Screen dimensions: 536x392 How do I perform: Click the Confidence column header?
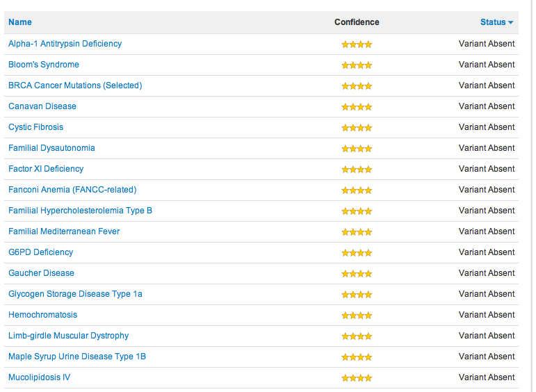[x=357, y=22]
